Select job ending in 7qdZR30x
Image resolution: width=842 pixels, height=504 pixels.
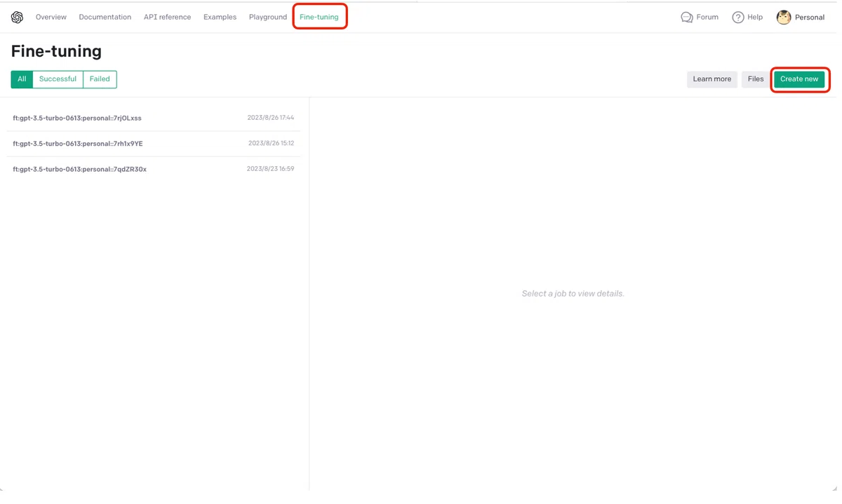[x=154, y=169]
